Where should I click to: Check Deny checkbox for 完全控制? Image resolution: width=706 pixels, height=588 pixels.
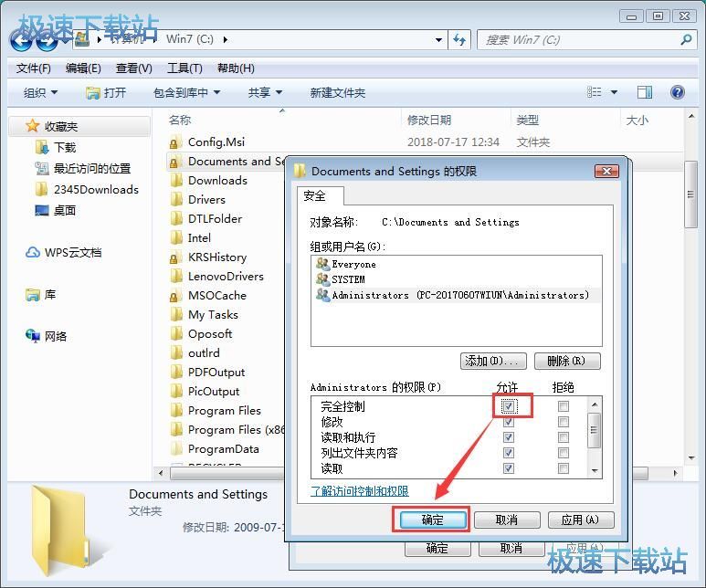click(x=563, y=406)
